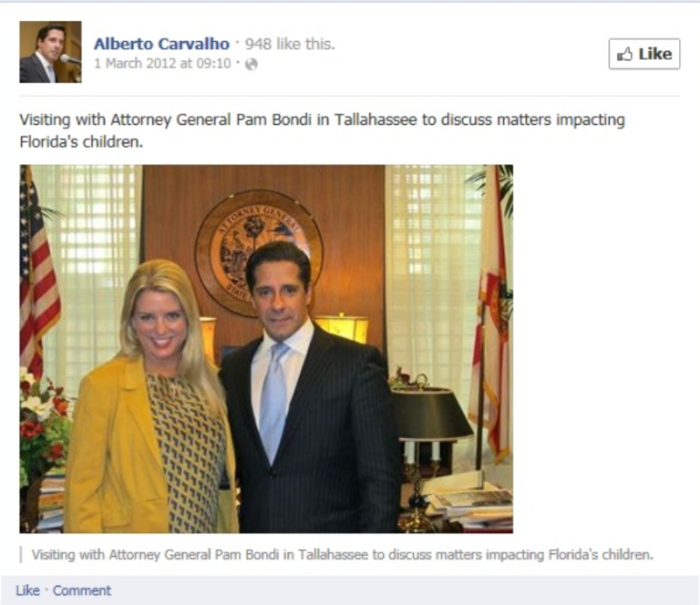The width and height of the screenshot is (700, 605).
Task: Open the Alberto Carvalho profile picture thumbnail
Action: point(50,52)
